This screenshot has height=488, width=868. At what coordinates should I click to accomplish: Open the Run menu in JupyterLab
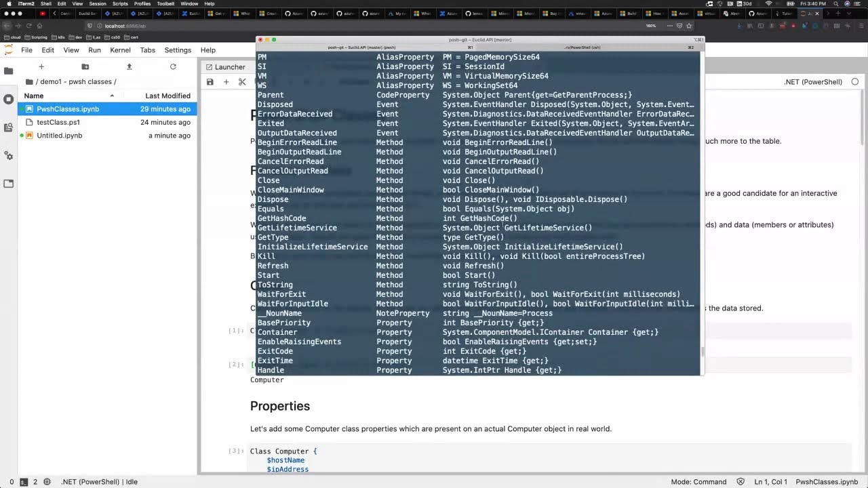(94, 50)
